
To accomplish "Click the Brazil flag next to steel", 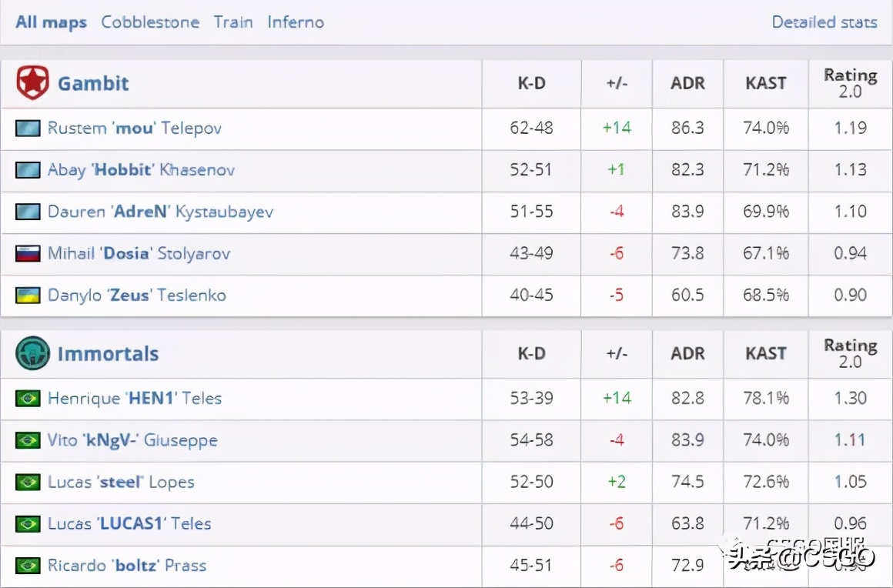I will coord(28,482).
